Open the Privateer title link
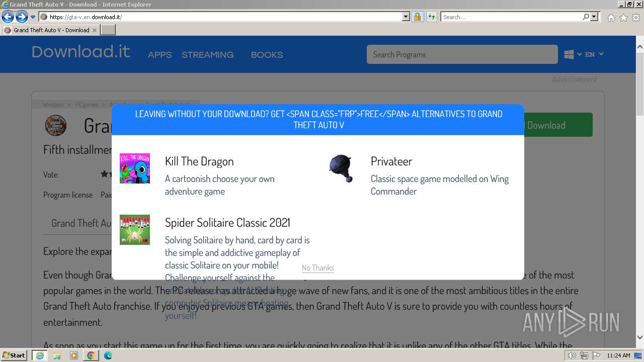Image resolution: width=644 pixels, height=362 pixels. coord(391,161)
